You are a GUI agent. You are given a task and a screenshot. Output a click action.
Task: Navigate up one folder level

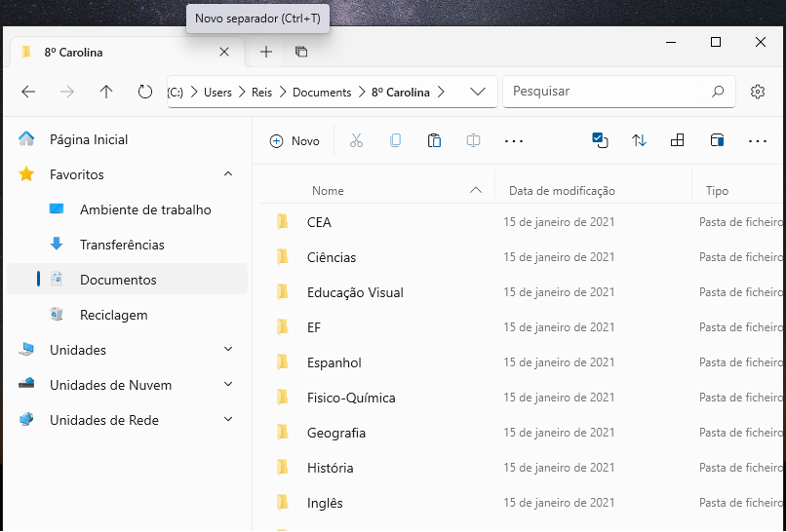pyautogui.click(x=105, y=92)
